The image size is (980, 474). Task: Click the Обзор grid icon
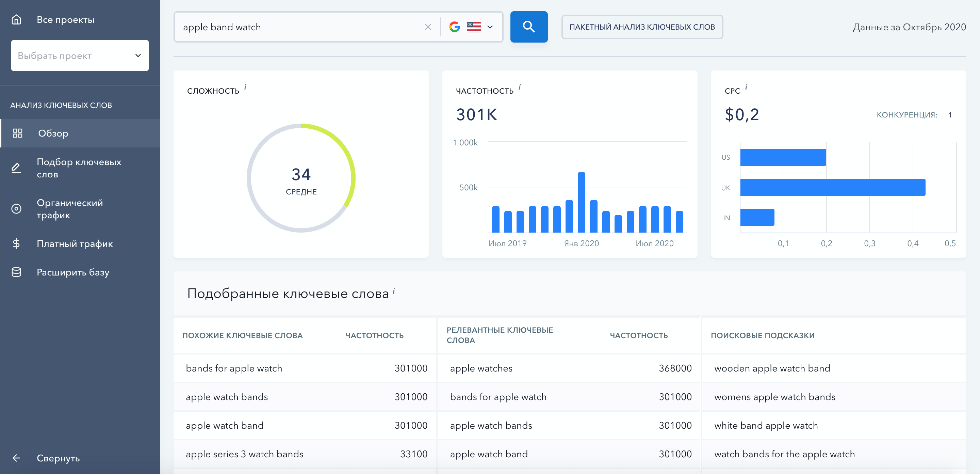[x=17, y=133]
